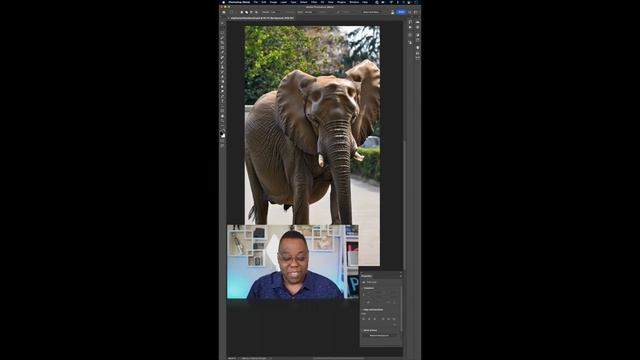Click the align vertical centers icon

coord(388,319)
